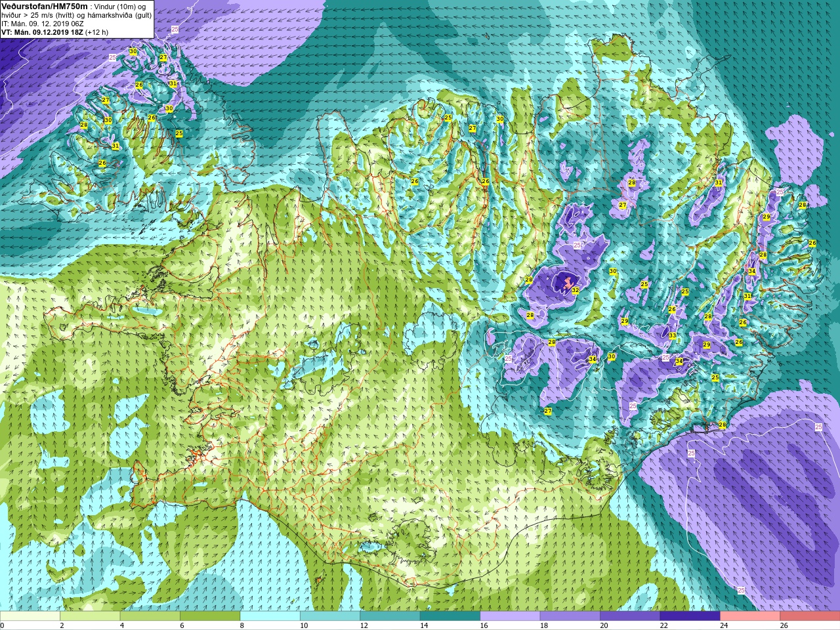The image size is (840, 630).
Task: Click the 24–26 m/s pink legend swatch
Action: pos(750,616)
